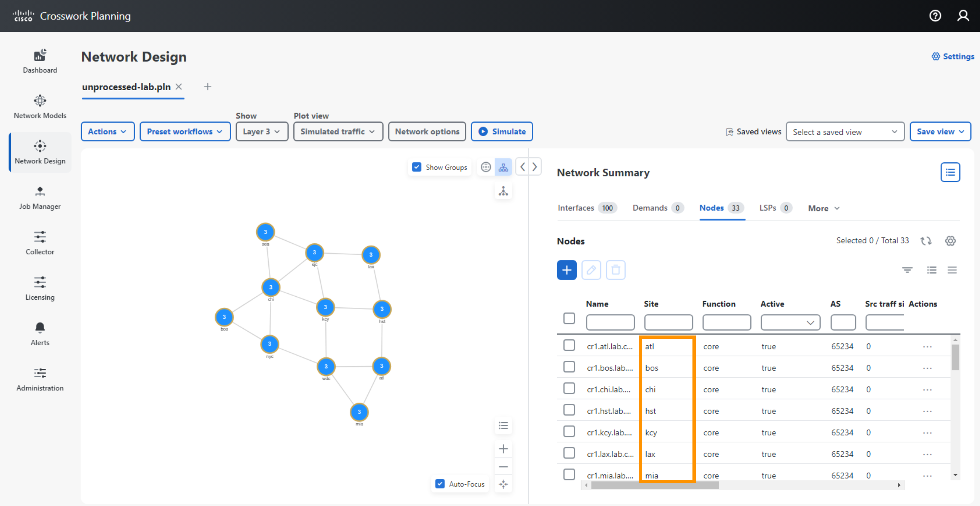Image resolution: width=980 pixels, height=506 pixels.
Task: Go to Network Design sidebar item
Action: point(40,152)
